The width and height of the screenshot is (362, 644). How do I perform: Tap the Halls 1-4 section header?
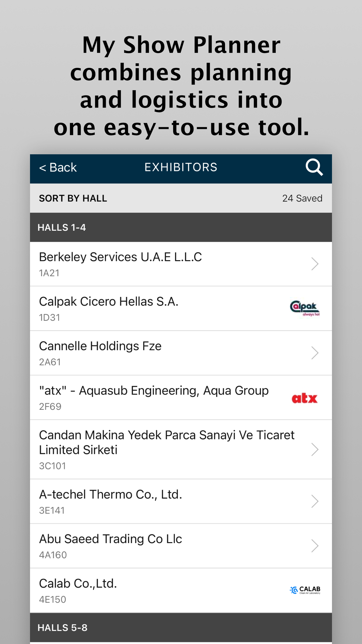coord(62,228)
